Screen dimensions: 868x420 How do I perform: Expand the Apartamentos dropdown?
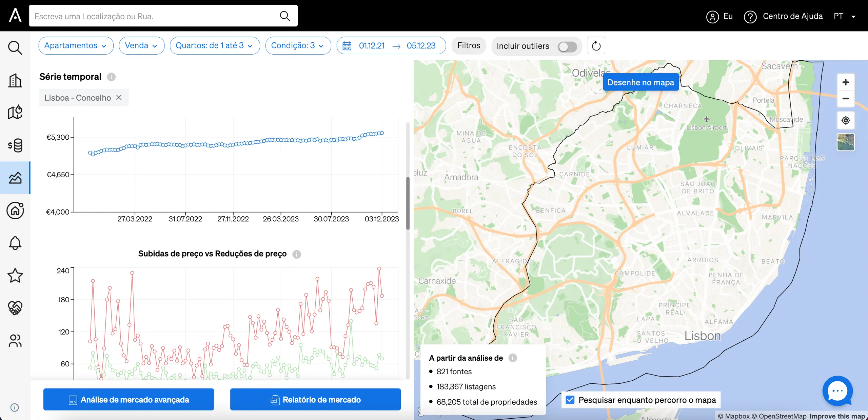tap(76, 46)
